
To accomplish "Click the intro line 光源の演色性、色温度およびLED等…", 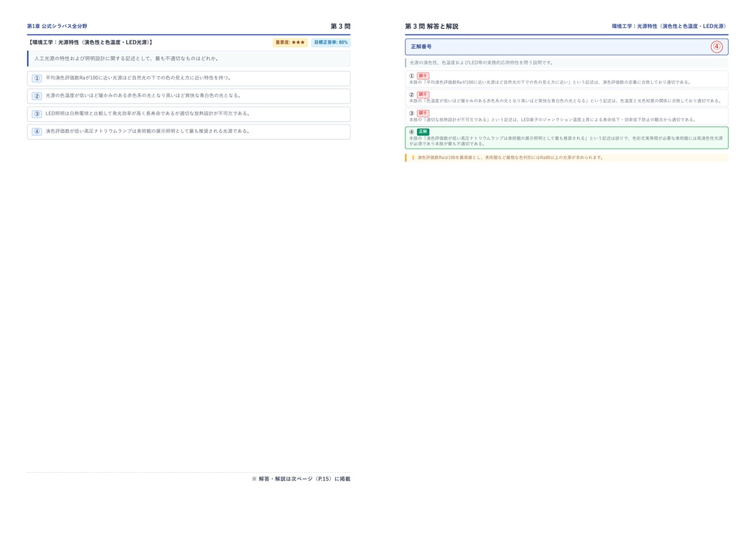I will click(x=481, y=63).
